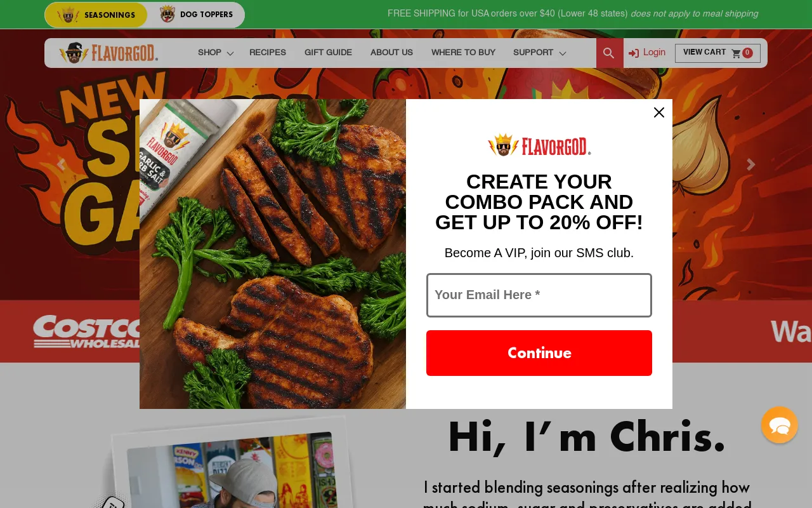This screenshot has width=812, height=508.
Task: Click the FlavorGod logo in popup
Action: pos(539,145)
